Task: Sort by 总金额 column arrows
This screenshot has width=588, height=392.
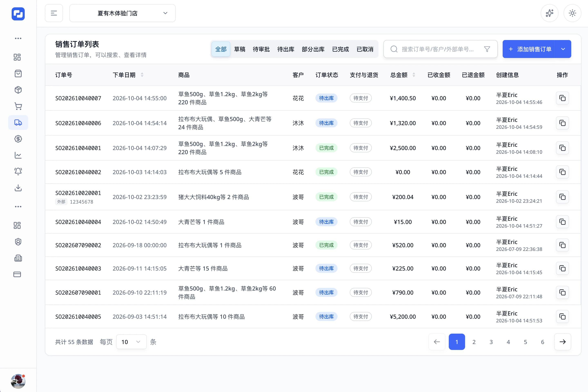Action: pyautogui.click(x=414, y=75)
